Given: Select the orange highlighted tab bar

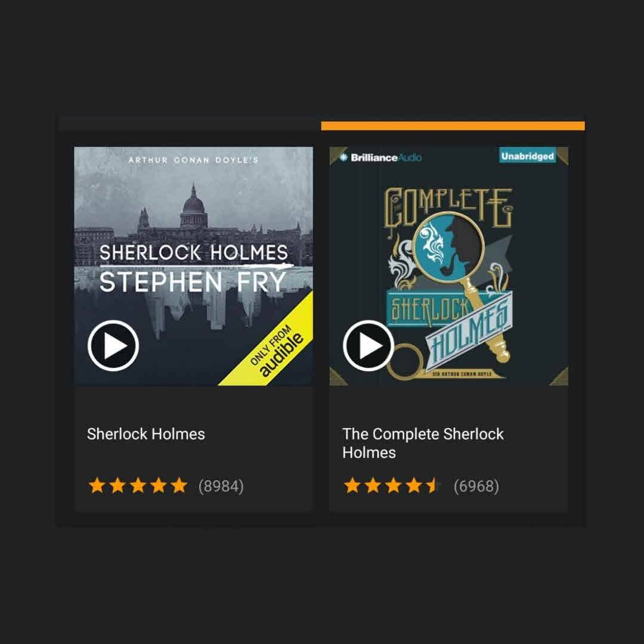Looking at the screenshot, I should pos(453,126).
